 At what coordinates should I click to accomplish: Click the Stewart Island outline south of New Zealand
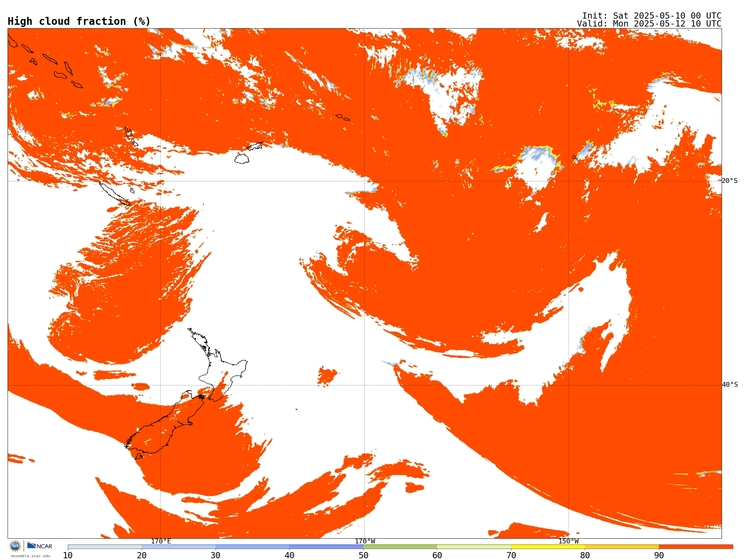138,457
